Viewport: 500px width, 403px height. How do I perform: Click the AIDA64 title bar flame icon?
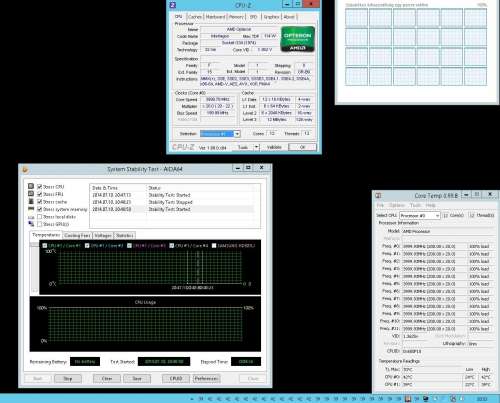tap(25, 169)
